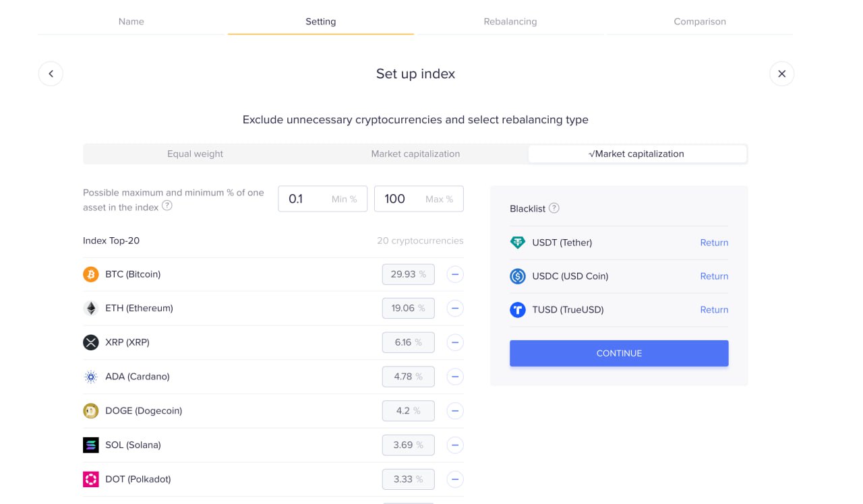Remove DOGE (Dogecoin) via minus icon
The width and height of the screenshot is (863, 504).
point(455,410)
